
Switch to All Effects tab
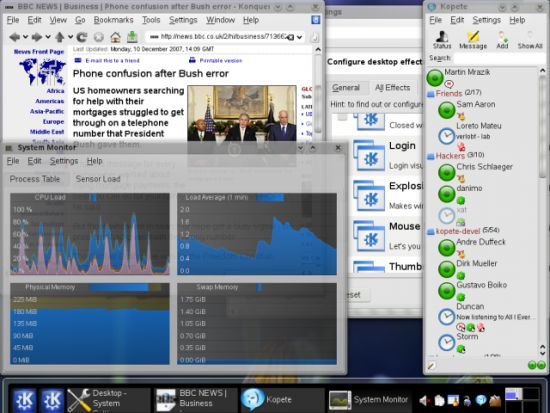pos(393,87)
